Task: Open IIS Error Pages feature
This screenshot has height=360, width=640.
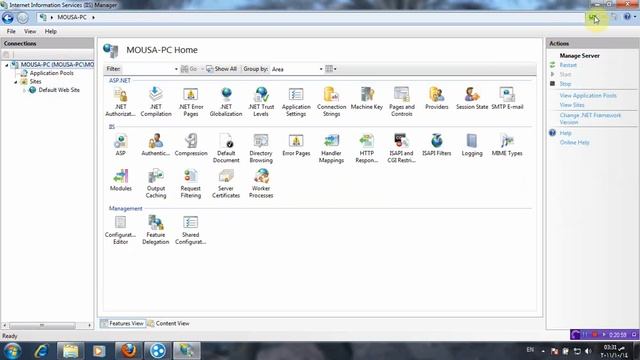Action: 296,145
